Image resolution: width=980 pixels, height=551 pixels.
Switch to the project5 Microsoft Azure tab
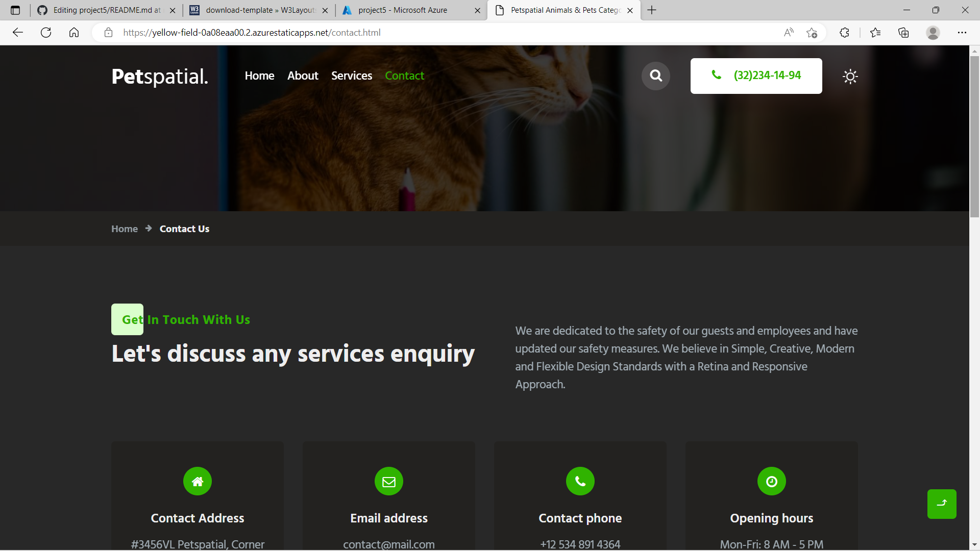click(403, 10)
